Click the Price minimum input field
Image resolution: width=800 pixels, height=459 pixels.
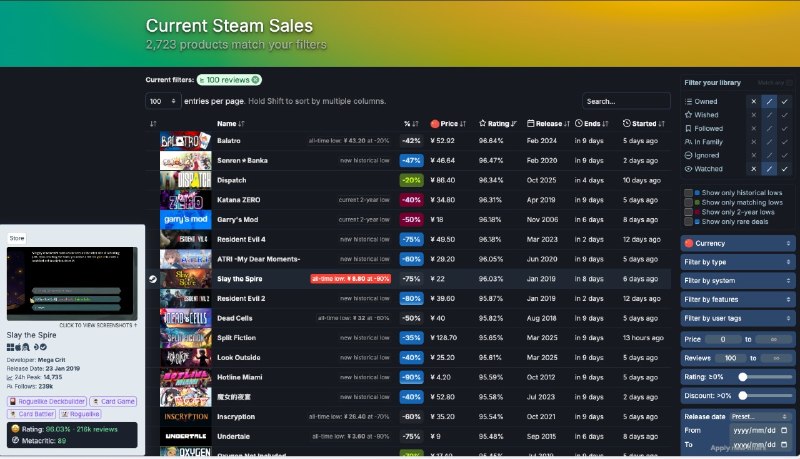click(723, 339)
